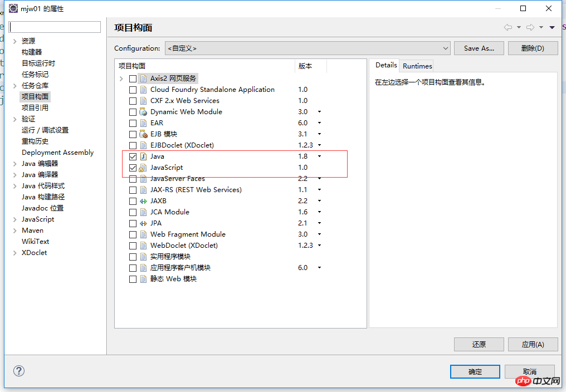Select Deployment Assembly in the tree
This screenshot has height=392, width=566.
pos(58,153)
